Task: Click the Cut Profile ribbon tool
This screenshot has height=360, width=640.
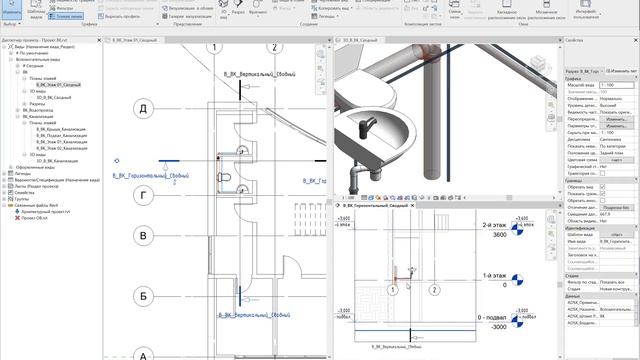Action: (119, 16)
